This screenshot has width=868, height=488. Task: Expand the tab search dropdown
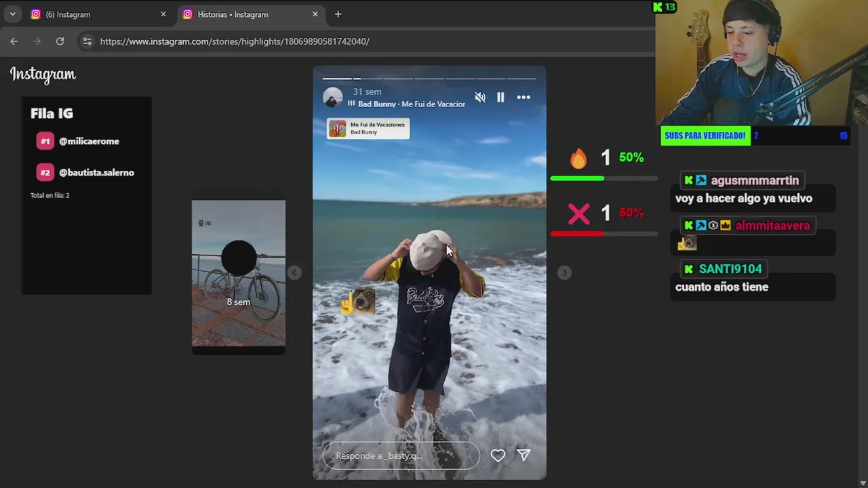pos(12,14)
